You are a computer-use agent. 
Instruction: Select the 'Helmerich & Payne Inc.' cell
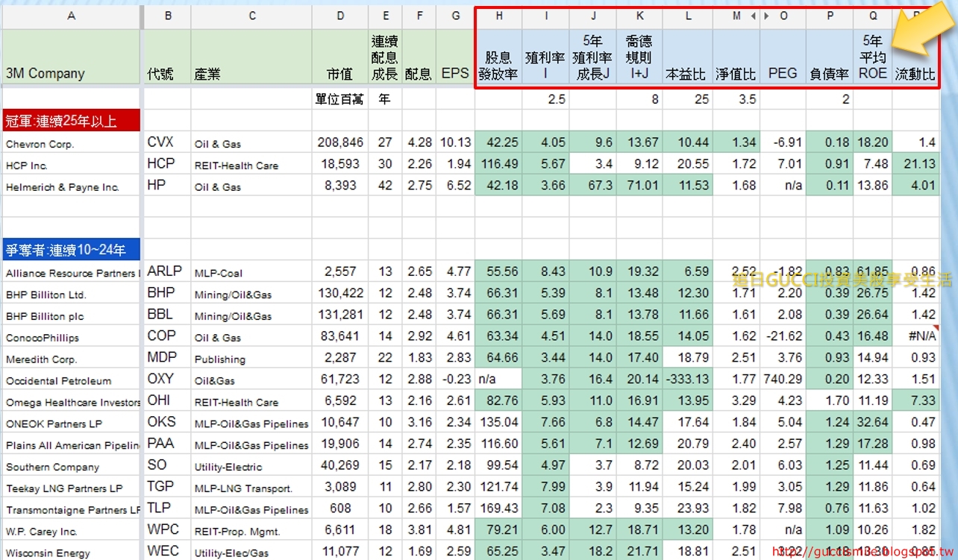tap(71, 186)
